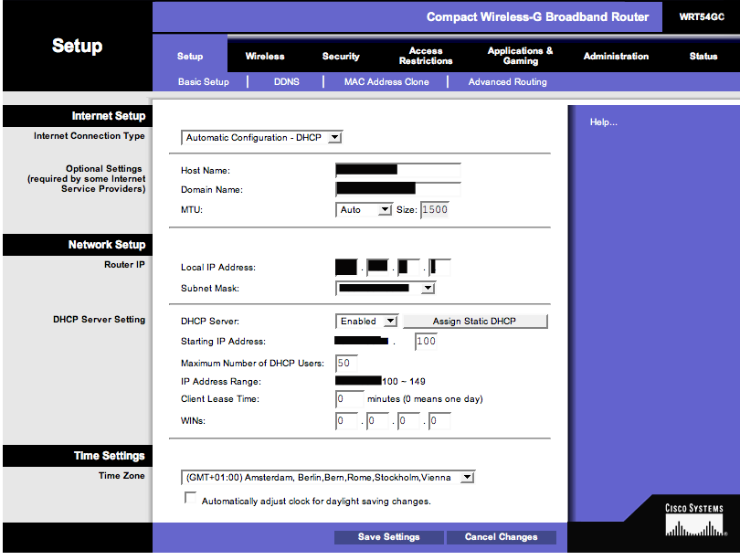The image size is (740, 560).
Task: Open the Basic Setup sub-tab
Action: pos(204,81)
